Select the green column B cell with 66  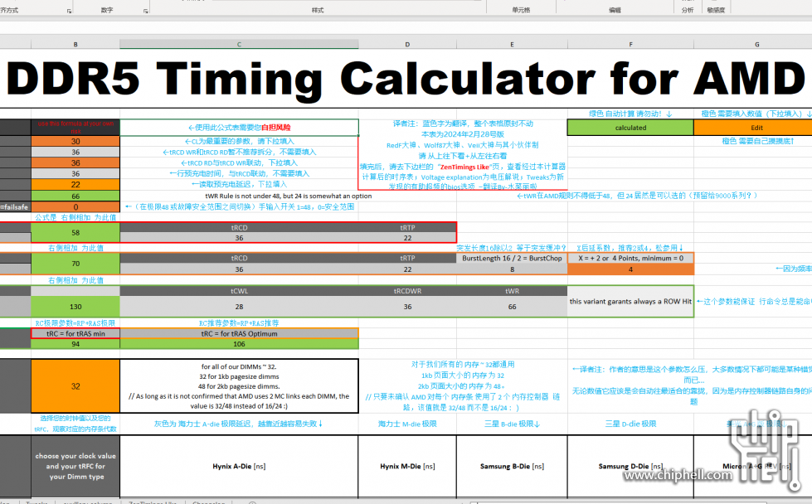click(75, 196)
